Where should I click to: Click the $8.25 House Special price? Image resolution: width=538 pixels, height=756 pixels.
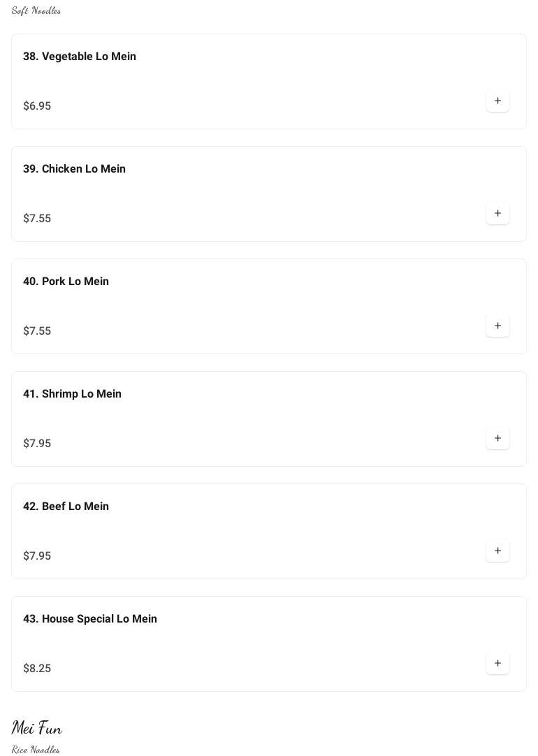point(37,669)
